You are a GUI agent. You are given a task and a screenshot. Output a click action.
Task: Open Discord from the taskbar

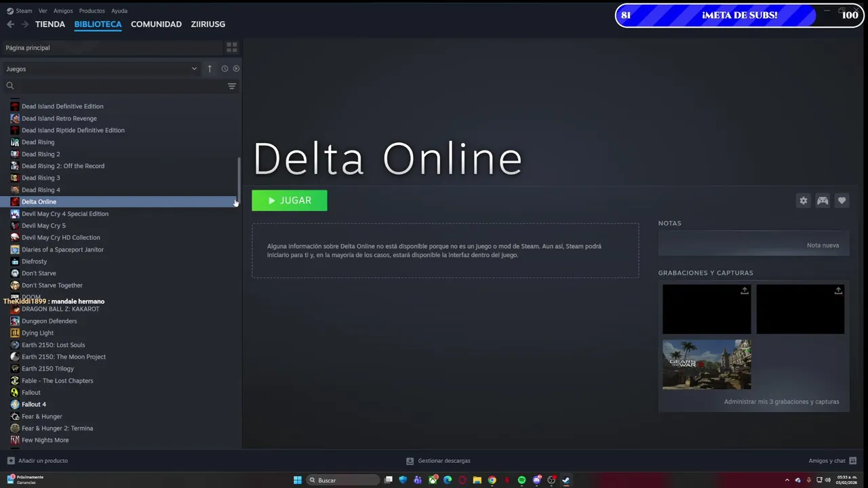pos(536,480)
